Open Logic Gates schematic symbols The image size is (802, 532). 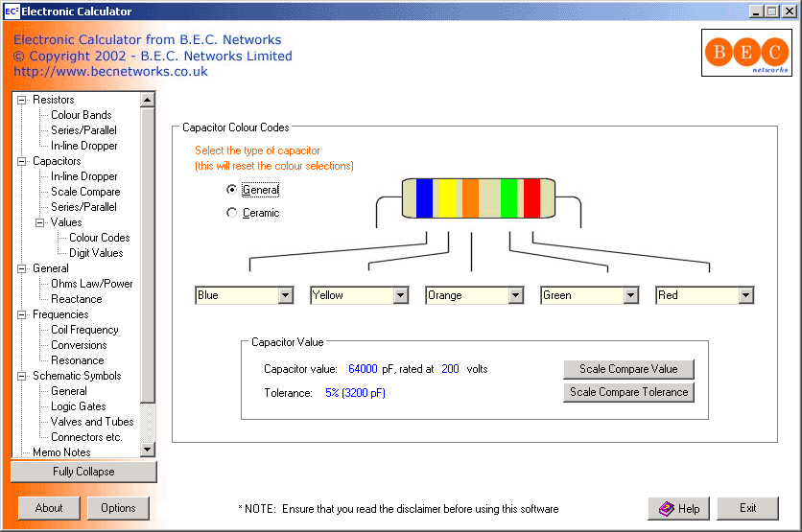78,406
